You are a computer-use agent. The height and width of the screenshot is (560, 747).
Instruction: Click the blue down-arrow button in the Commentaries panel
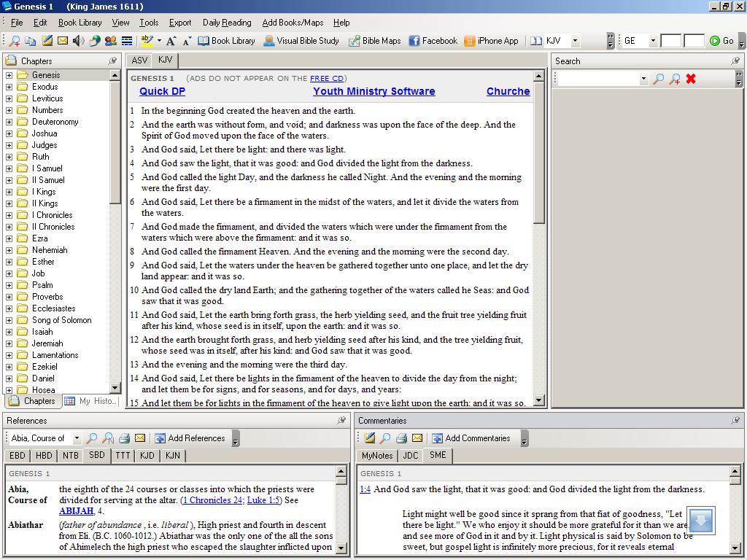[701, 521]
